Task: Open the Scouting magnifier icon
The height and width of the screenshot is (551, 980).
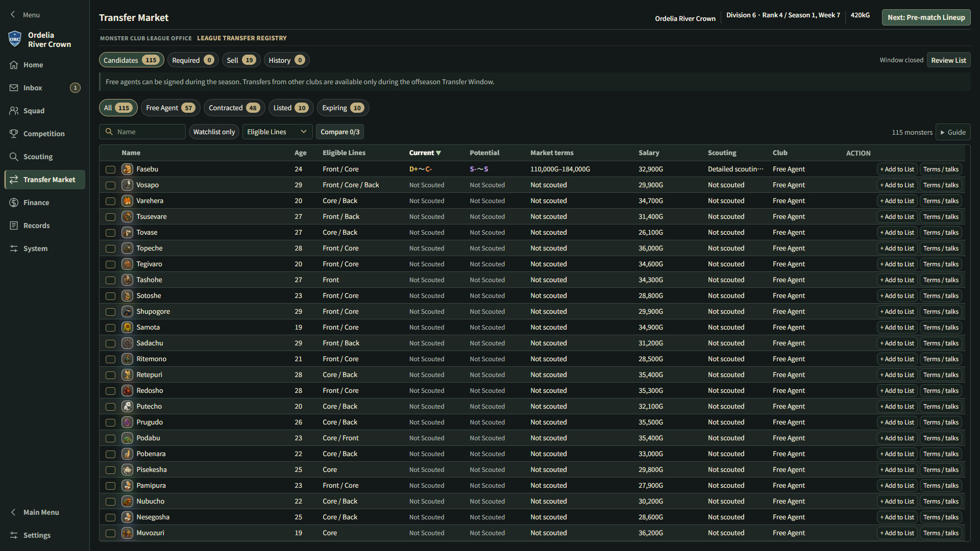Action: pos(14,157)
